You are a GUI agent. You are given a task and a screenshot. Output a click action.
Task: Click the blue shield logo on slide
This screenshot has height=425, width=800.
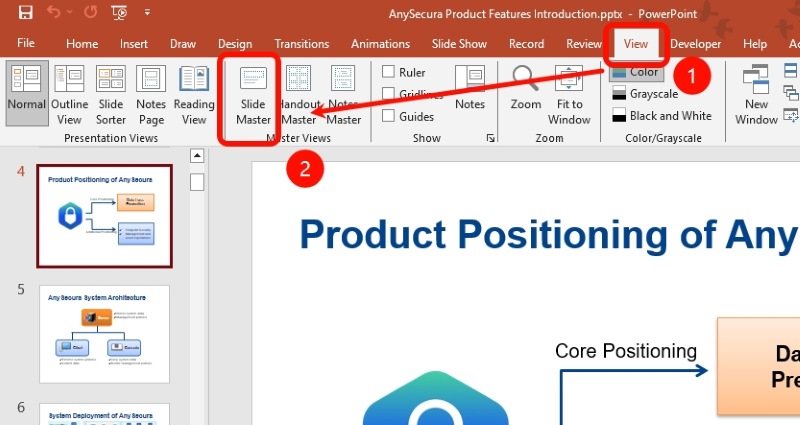click(436, 399)
